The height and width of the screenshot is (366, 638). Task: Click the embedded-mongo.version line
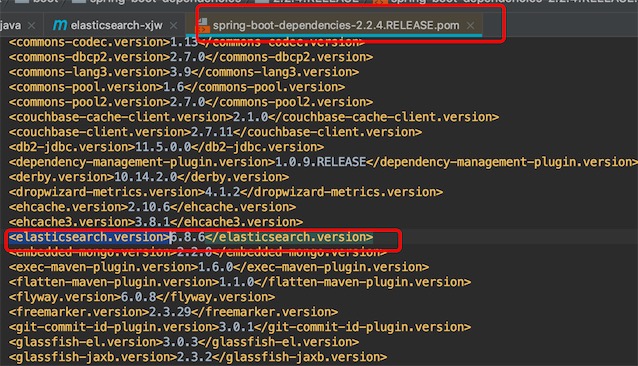point(198,253)
